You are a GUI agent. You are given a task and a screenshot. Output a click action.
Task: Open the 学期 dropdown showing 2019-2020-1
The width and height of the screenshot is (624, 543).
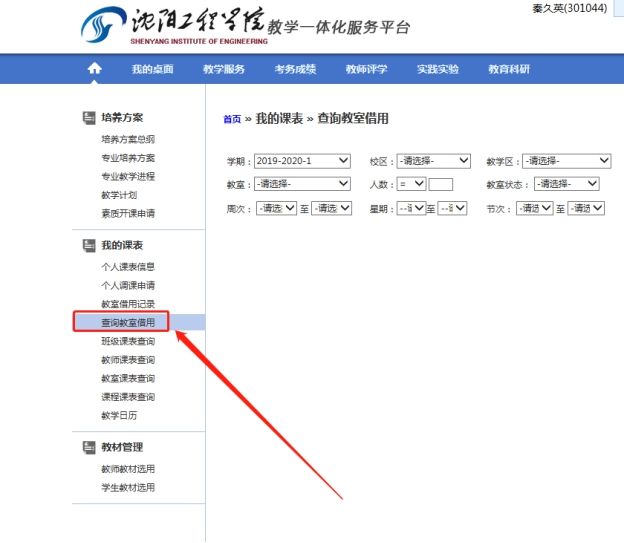pyautogui.click(x=302, y=161)
